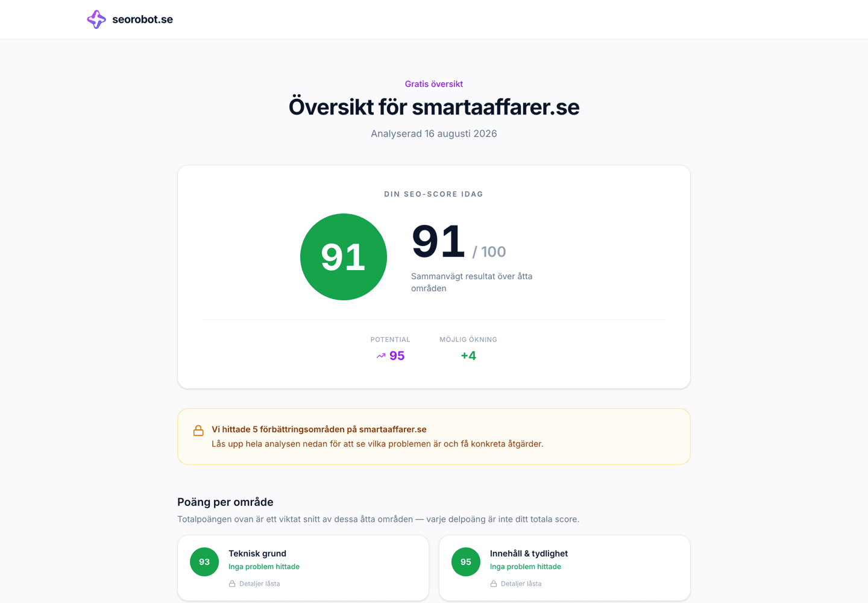Image resolution: width=868 pixels, height=603 pixels.
Task: Click the "/ 100" text
Action: [489, 251]
